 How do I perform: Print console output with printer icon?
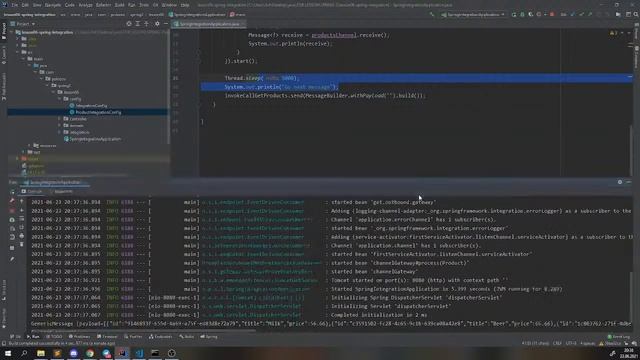point(22,236)
